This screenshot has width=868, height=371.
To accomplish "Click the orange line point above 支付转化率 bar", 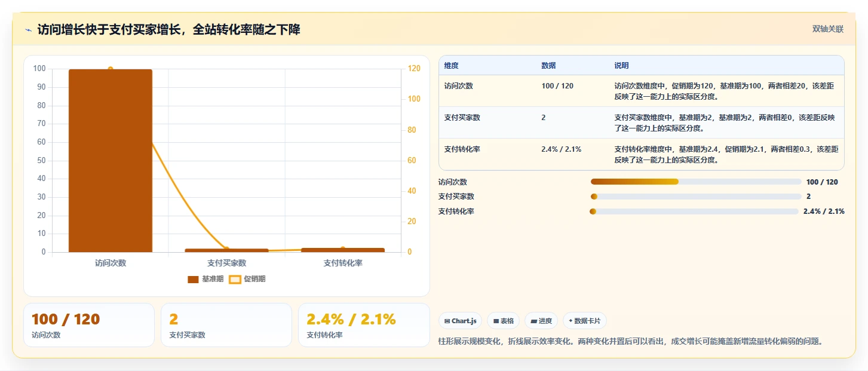I will pos(343,249).
